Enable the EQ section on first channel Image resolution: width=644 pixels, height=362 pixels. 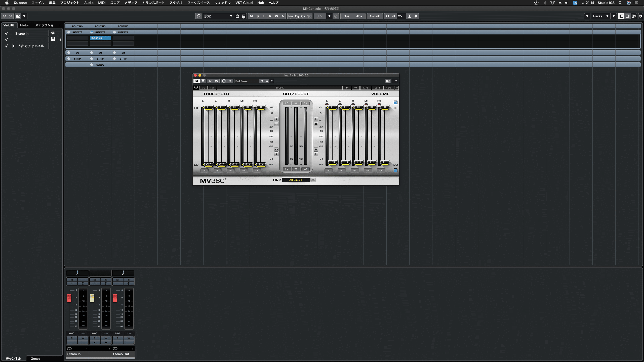pyautogui.click(x=68, y=53)
